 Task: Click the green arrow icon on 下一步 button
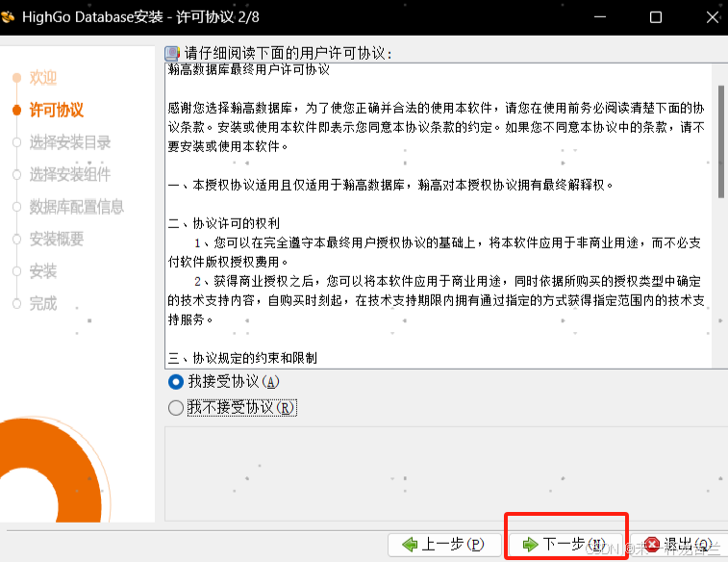tap(530, 545)
